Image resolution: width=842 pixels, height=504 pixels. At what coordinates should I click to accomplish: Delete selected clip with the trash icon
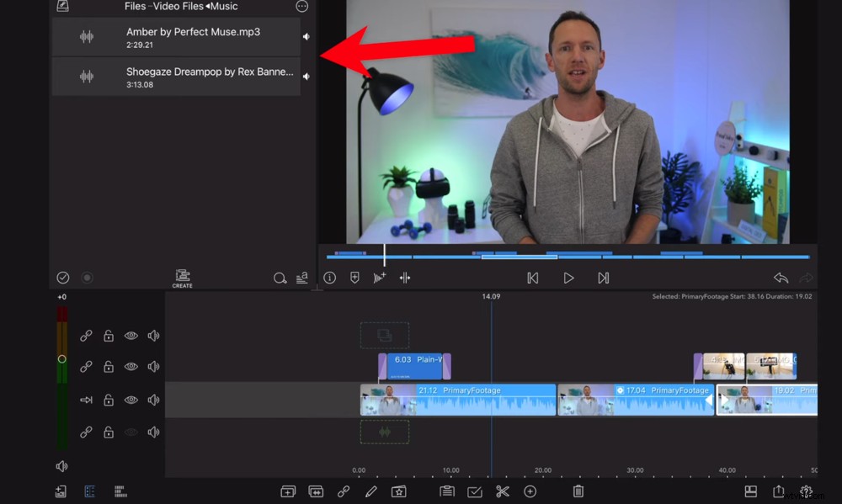[x=578, y=491]
